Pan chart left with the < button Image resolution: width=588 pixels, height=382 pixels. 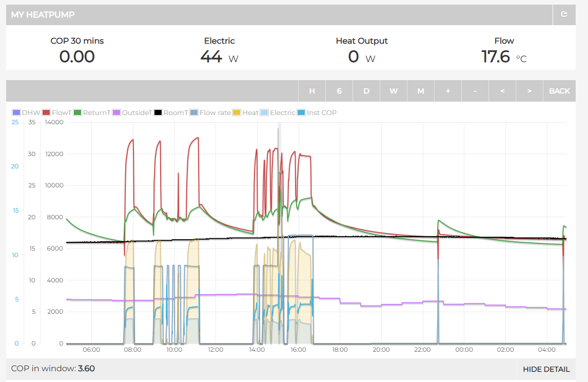pyautogui.click(x=502, y=91)
